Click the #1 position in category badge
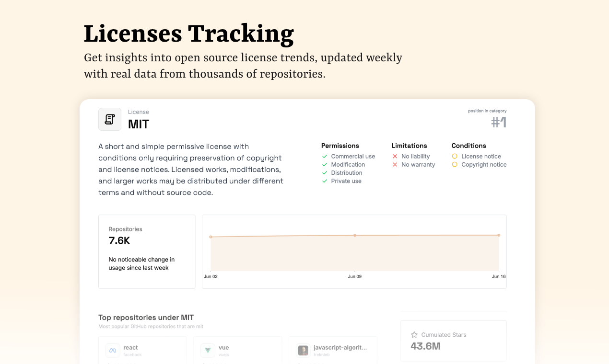The height and width of the screenshot is (364, 609). click(x=499, y=123)
